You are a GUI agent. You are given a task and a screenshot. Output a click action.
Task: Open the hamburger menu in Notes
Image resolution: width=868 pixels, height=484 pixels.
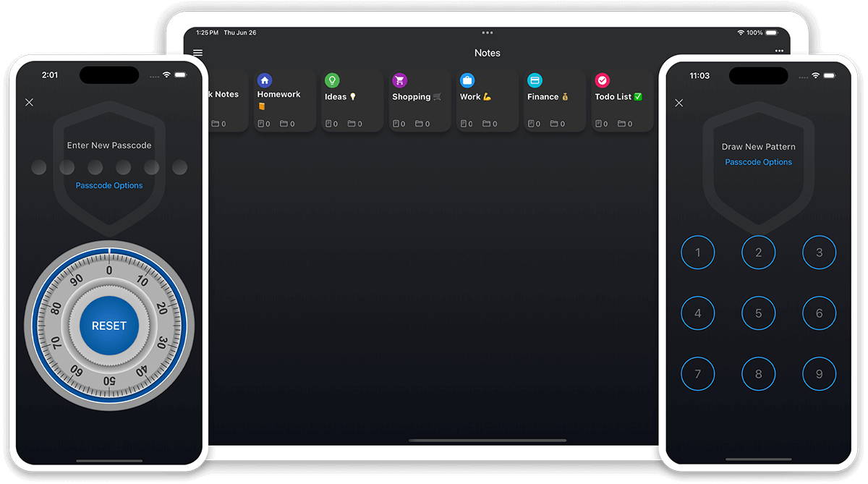pos(197,53)
